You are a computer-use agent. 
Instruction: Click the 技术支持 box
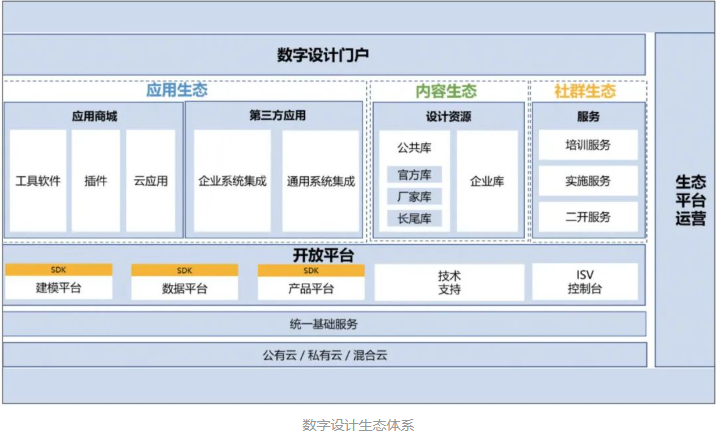tap(449, 282)
